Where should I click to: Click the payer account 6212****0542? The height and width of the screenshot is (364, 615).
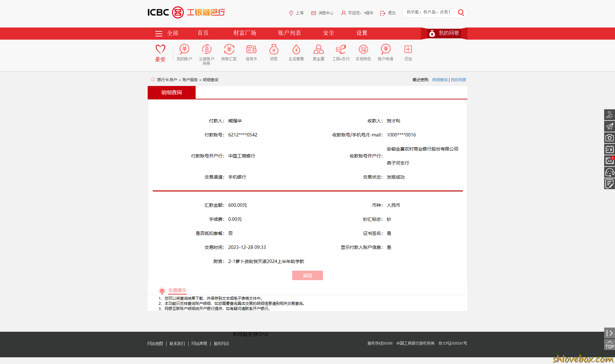pos(243,135)
